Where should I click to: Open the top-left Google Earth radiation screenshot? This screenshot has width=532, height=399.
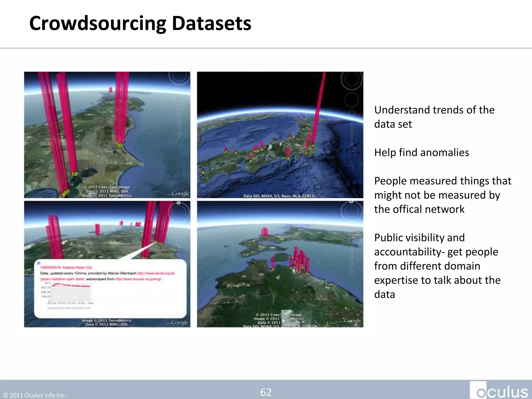click(x=107, y=135)
